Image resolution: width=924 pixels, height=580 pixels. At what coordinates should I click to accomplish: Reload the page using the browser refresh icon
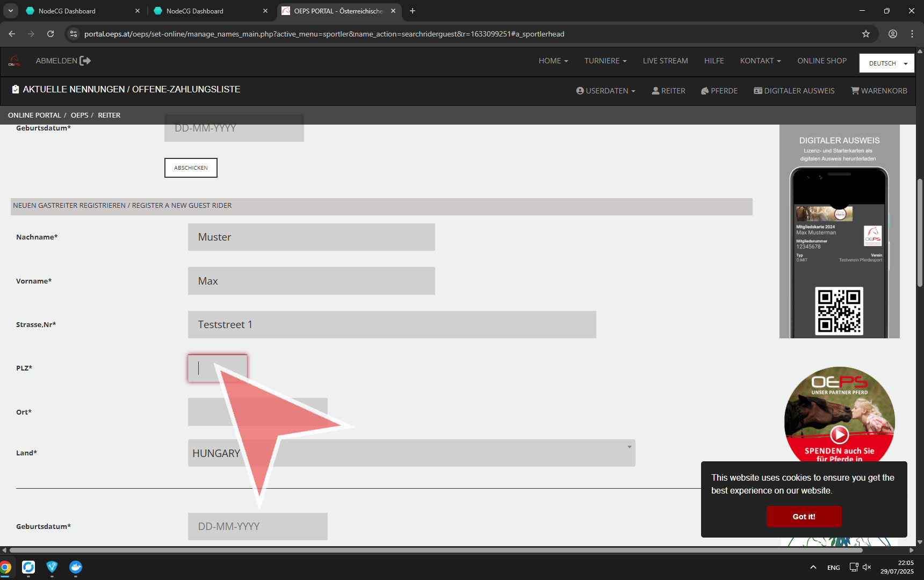point(50,34)
